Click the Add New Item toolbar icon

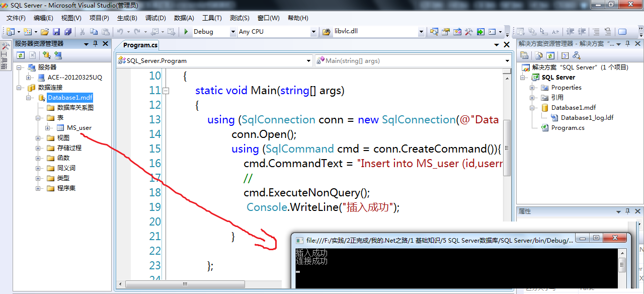pyautogui.click(x=27, y=31)
